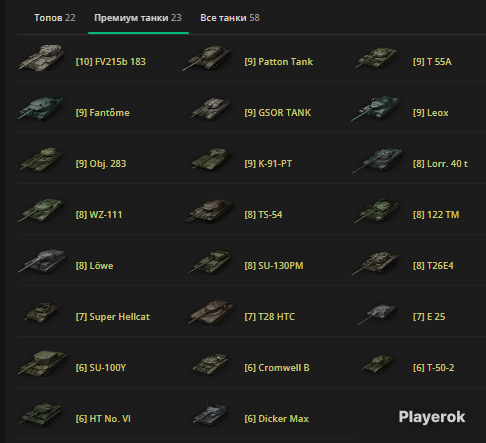Select the [9] GSOR TANK label

[x=278, y=113]
